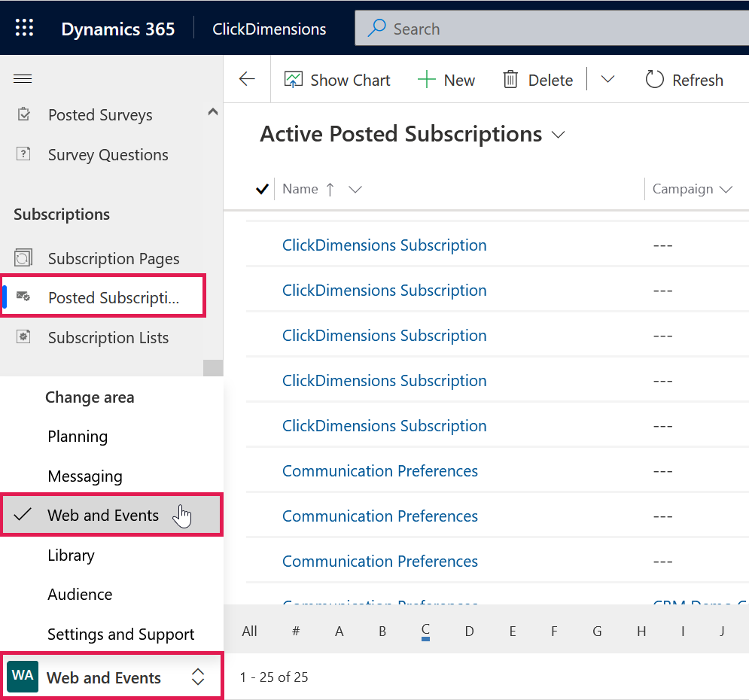Click the trash can Delete icon

click(510, 80)
